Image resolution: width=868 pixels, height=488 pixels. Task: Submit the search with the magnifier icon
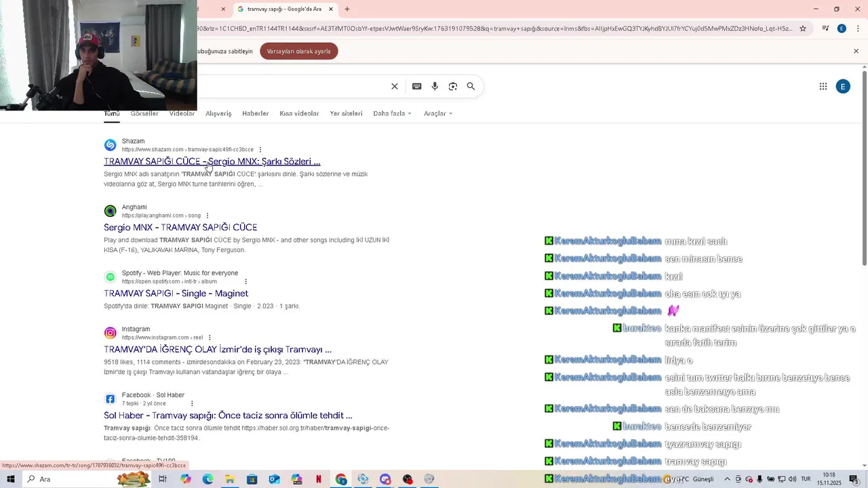[x=471, y=86]
